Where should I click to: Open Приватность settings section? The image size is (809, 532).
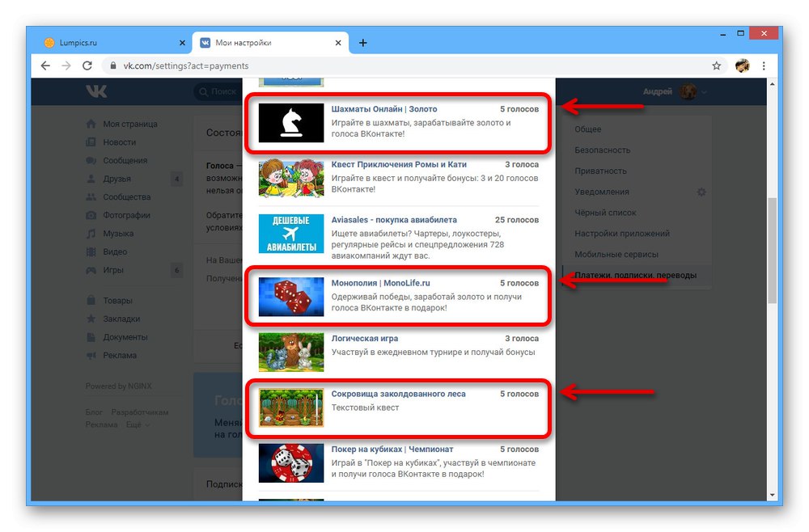coord(600,171)
